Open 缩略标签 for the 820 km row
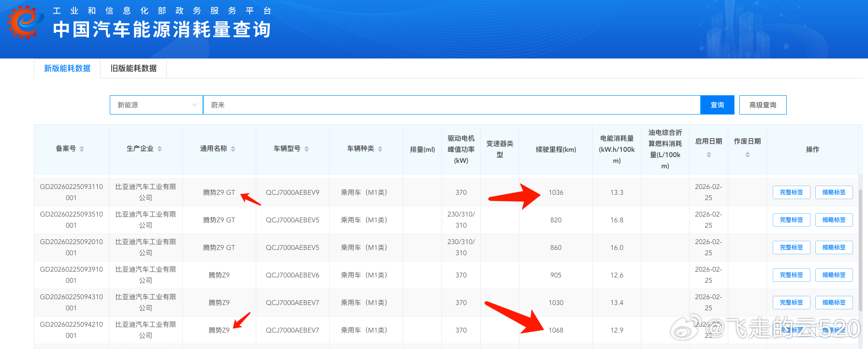 tap(834, 220)
